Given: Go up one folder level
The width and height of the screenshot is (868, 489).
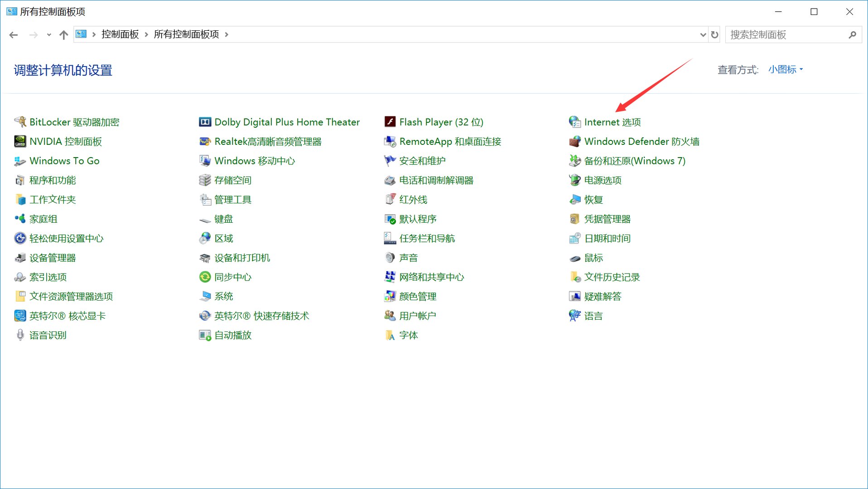Looking at the screenshot, I should (x=63, y=35).
